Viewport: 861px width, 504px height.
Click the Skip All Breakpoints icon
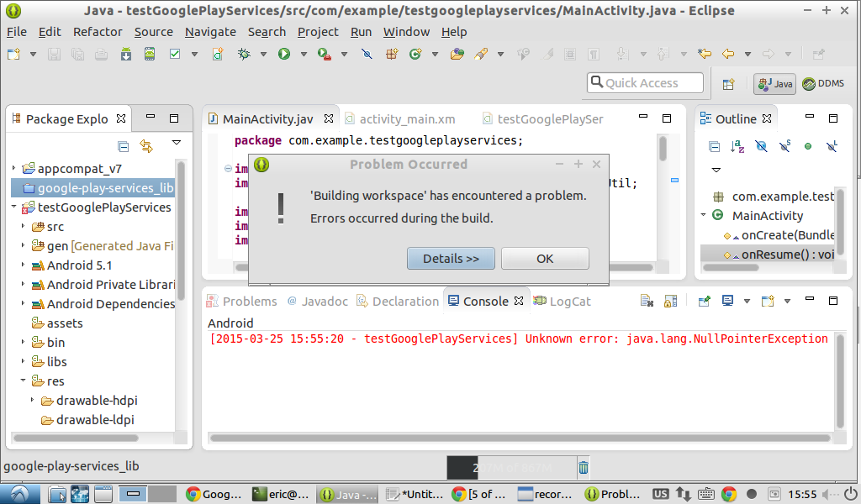click(367, 54)
